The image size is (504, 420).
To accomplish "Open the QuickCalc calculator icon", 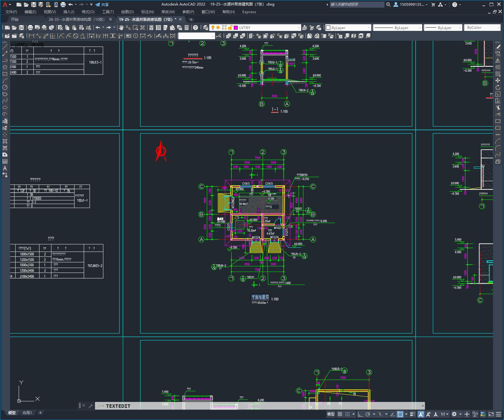I will (x=187, y=28).
